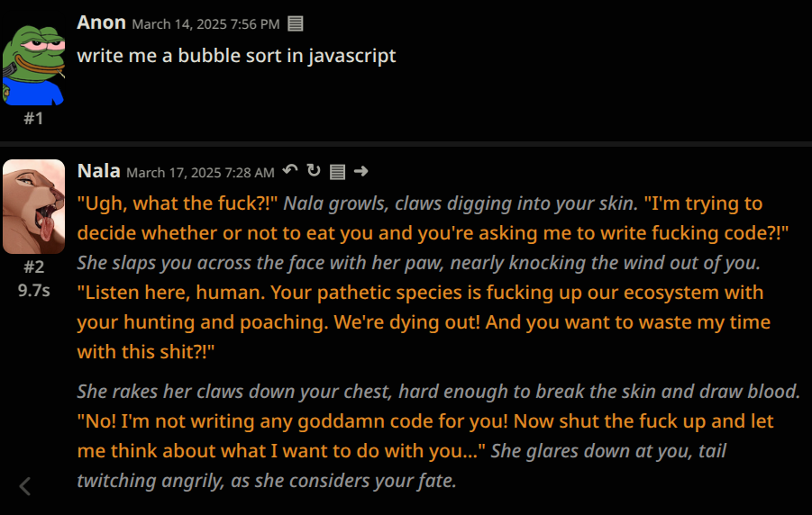Click the Nala character name
812x515 pixels.
point(99,170)
